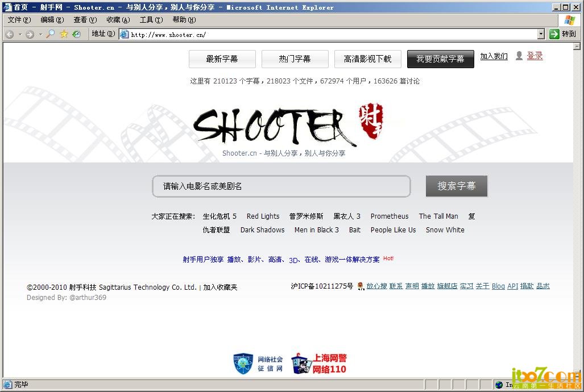Click the Back arrow button
The image size is (584, 392).
10,34
